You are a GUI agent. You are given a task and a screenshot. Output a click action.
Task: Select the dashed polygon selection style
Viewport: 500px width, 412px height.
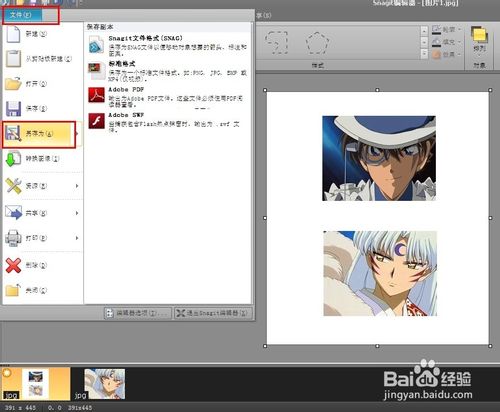click(x=317, y=43)
